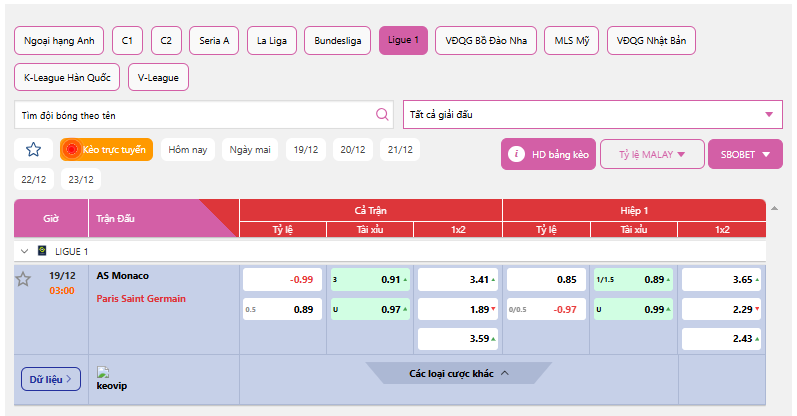Filter matches by date 19/12
The image size is (797, 416).
pyautogui.click(x=306, y=150)
